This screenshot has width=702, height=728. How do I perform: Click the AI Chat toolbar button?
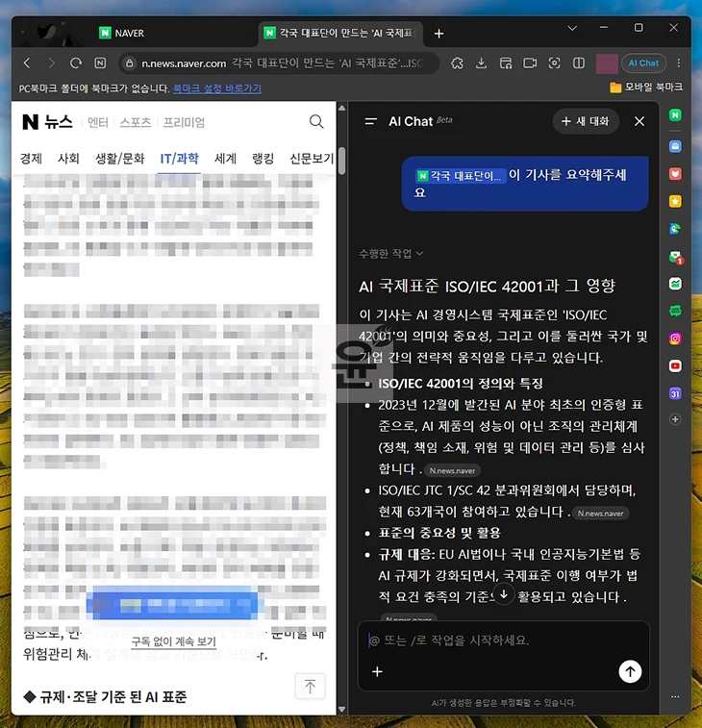(643, 63)
